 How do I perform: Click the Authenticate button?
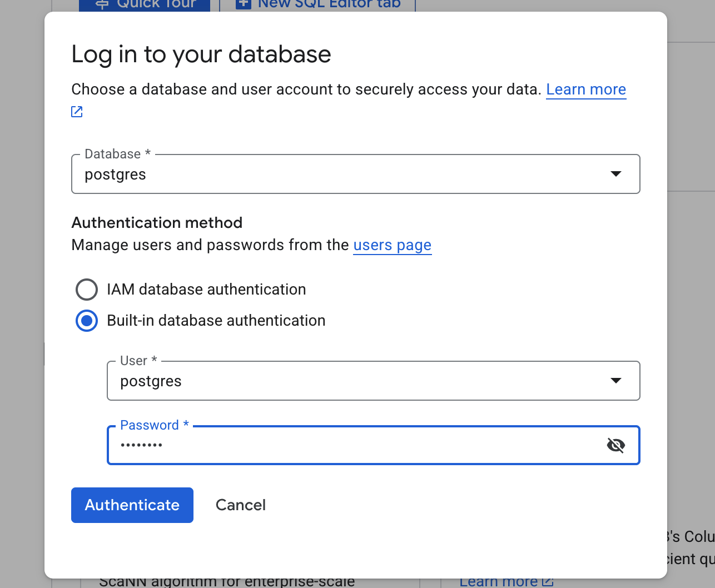point(132,505)
